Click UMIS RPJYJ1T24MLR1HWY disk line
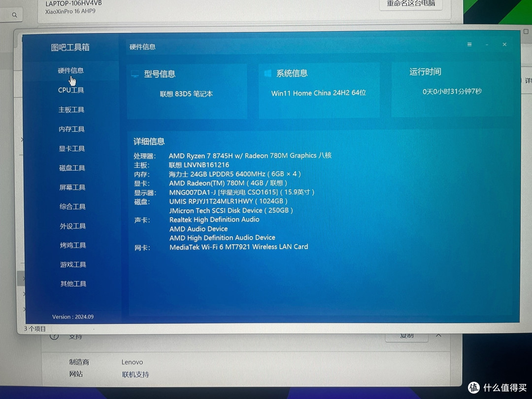Image resolution: width=532 pixels, height=399 pixels. coord(229,201)
